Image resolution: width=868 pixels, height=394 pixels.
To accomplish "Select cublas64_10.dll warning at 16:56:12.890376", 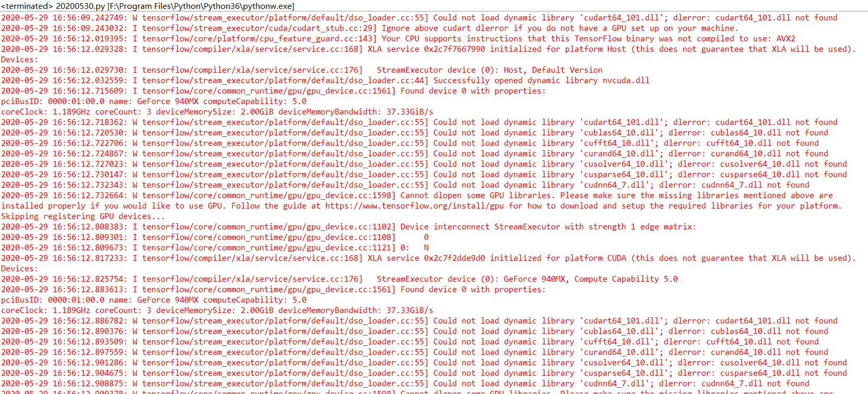I will [x=415, y=331].
